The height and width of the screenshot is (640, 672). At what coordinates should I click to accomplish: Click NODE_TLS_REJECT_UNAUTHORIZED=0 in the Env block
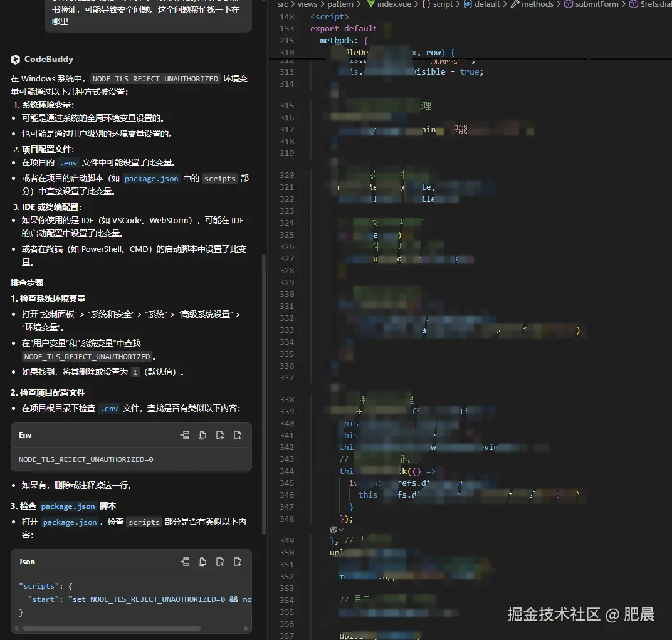click(x=86, y=459)
